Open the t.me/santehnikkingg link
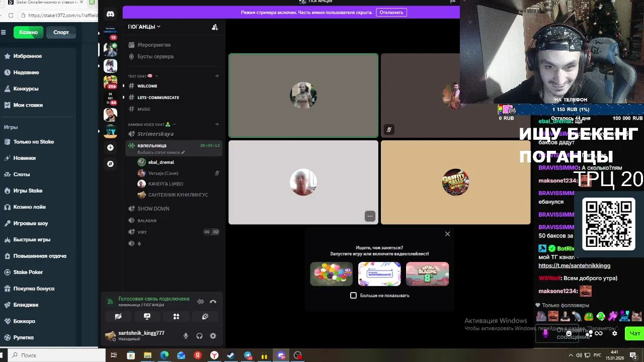The image size is (644, 362). (x=574, y=265)
